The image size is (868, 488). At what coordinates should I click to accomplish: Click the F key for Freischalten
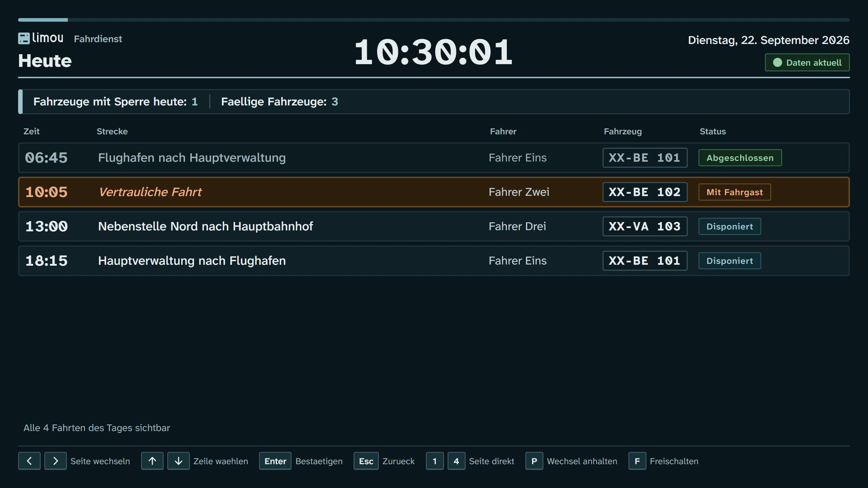(637, 461)
